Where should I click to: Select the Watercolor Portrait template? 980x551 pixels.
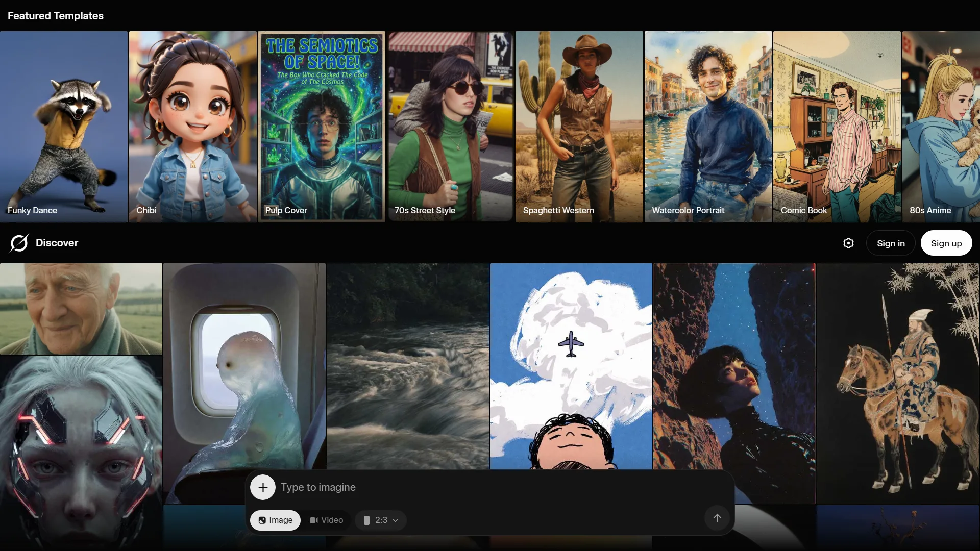tap(708, 127)
